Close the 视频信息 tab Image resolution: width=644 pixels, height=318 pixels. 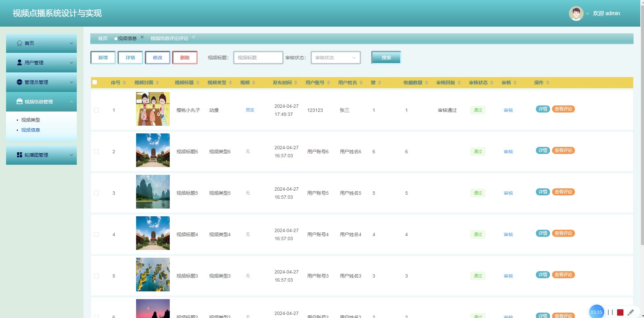pyautogui.click(x=142, y=37)
